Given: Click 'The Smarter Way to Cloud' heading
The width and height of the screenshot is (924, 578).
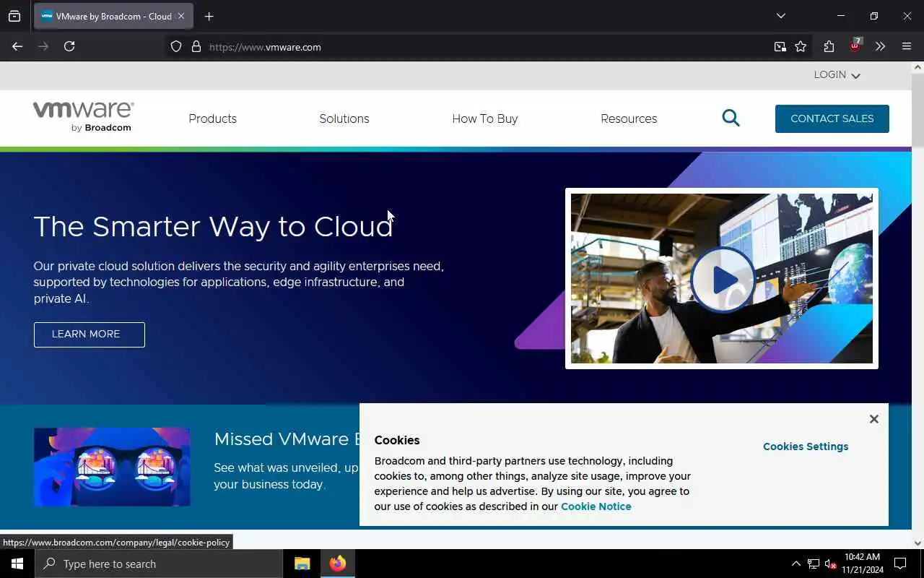Looking at the screenshot, I should tap(213, 227).
